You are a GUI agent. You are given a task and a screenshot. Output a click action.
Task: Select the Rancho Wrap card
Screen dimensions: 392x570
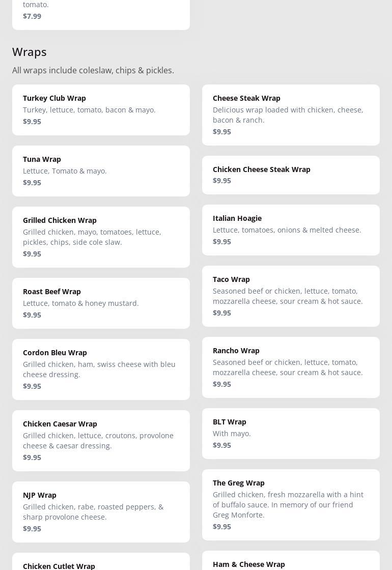[291, 367]
